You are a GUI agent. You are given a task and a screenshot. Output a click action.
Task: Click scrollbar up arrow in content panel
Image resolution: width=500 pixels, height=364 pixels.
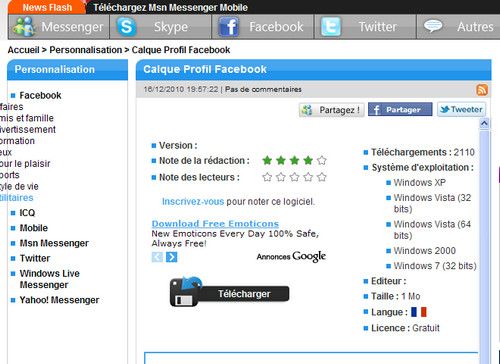484,124
